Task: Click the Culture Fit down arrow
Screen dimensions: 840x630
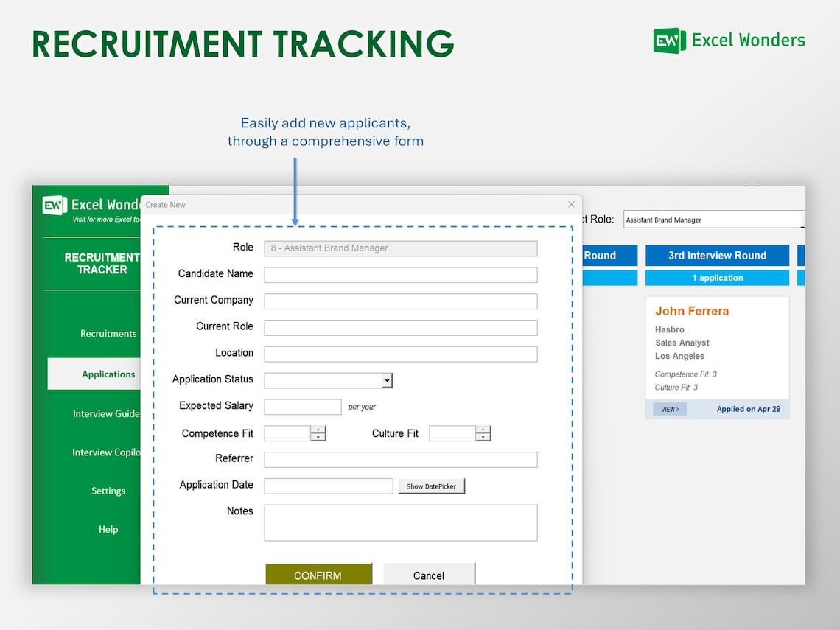Action: click(x=484, y=436)
